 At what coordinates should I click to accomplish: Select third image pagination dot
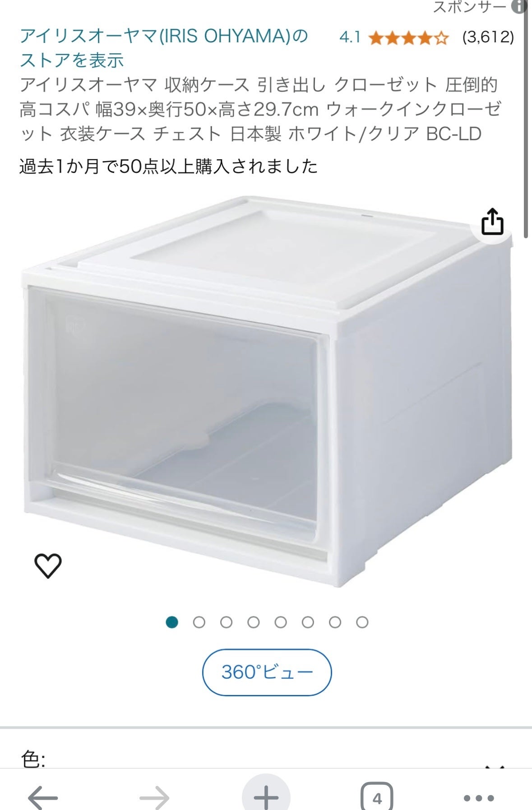click(x=226, y=623)
